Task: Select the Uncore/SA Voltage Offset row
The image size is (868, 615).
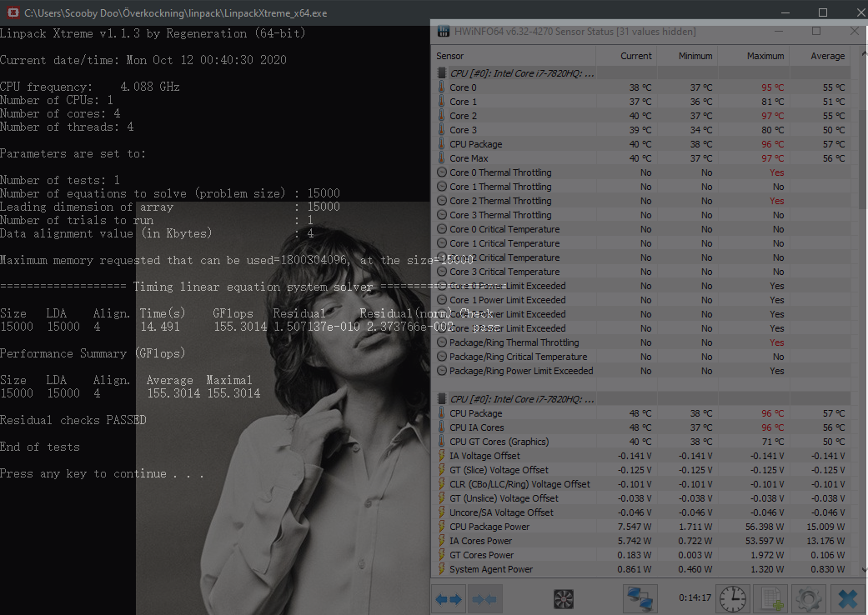Action: tap(641, 512)
